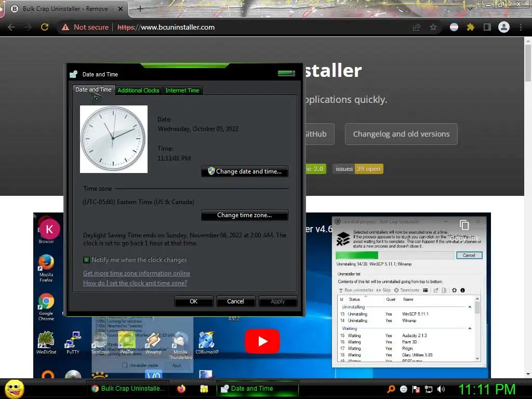Toggle Notify me when the clock changes
The width and height of the screenshot is (532, 399).
tap(87, 260)
